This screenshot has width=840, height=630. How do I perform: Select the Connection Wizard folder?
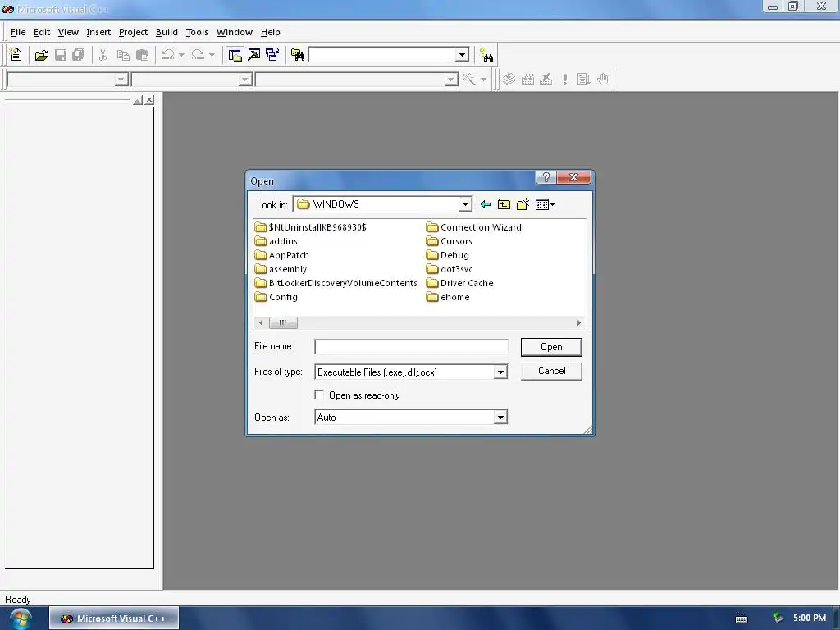tap(473, 227)
